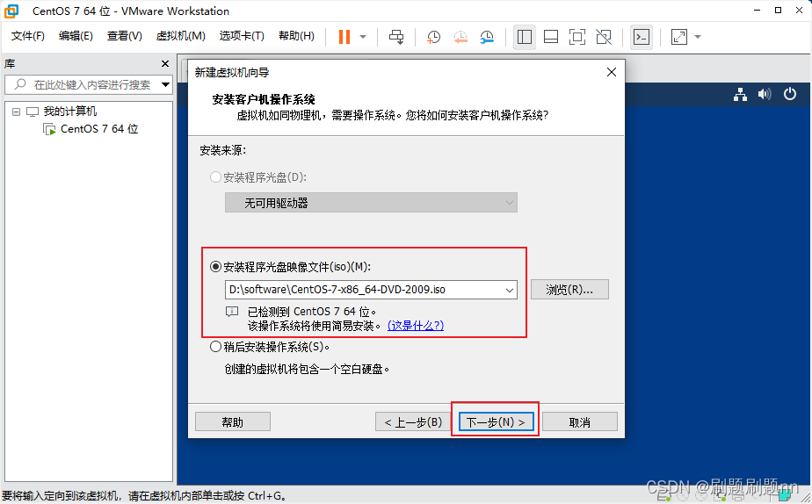
Task: Close the library panel with X
Action: [x=165, y=63]
